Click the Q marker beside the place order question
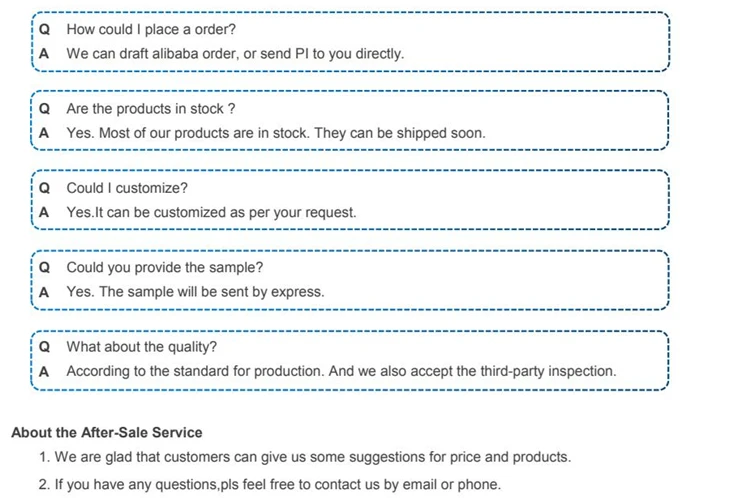 pos(44,29)
